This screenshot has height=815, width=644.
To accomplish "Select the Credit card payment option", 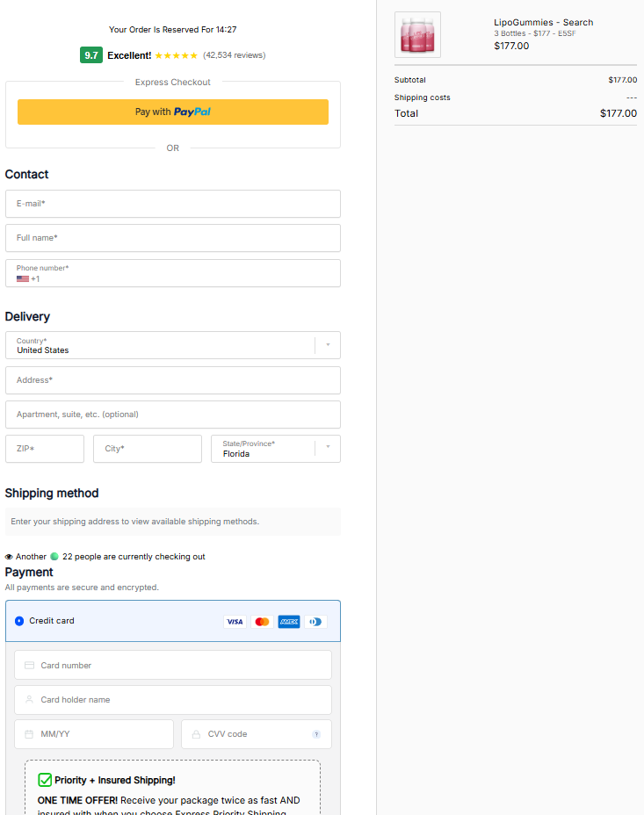I will tap(19, 621).
